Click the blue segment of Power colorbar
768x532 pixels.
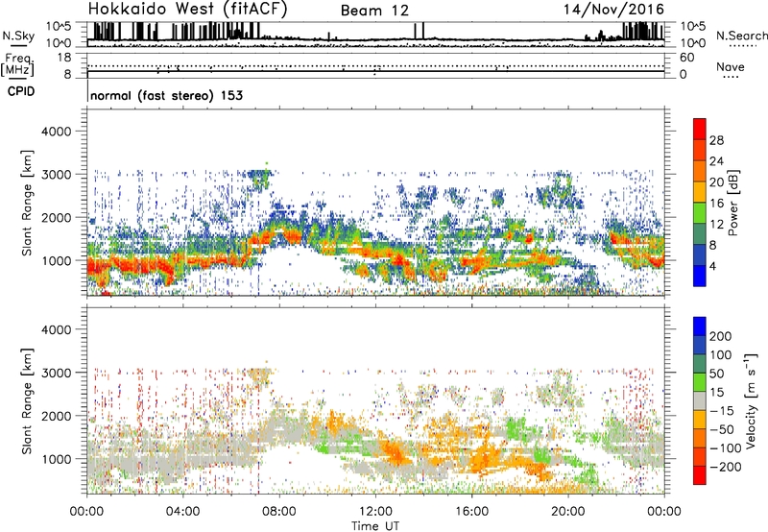[700, 276]
